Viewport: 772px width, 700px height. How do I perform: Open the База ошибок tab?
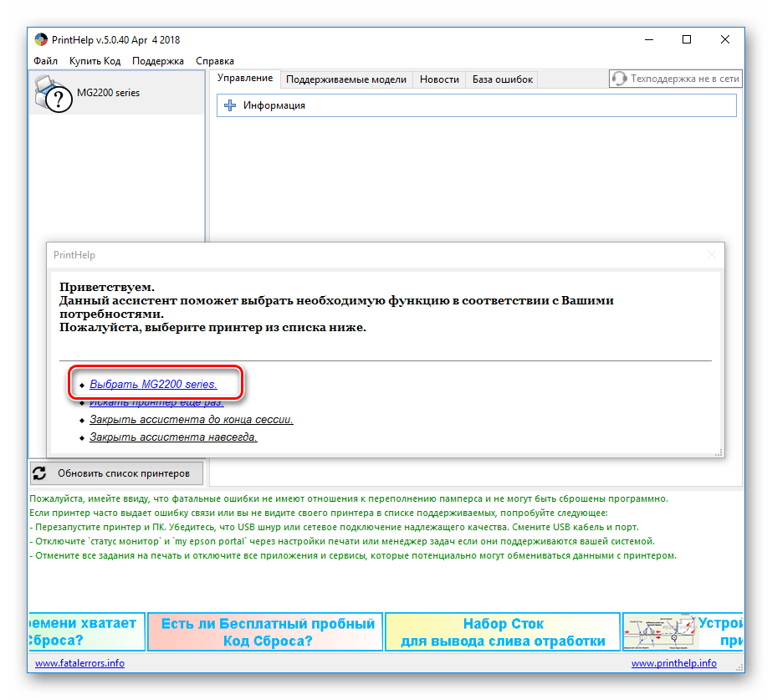tap(502, 79)
